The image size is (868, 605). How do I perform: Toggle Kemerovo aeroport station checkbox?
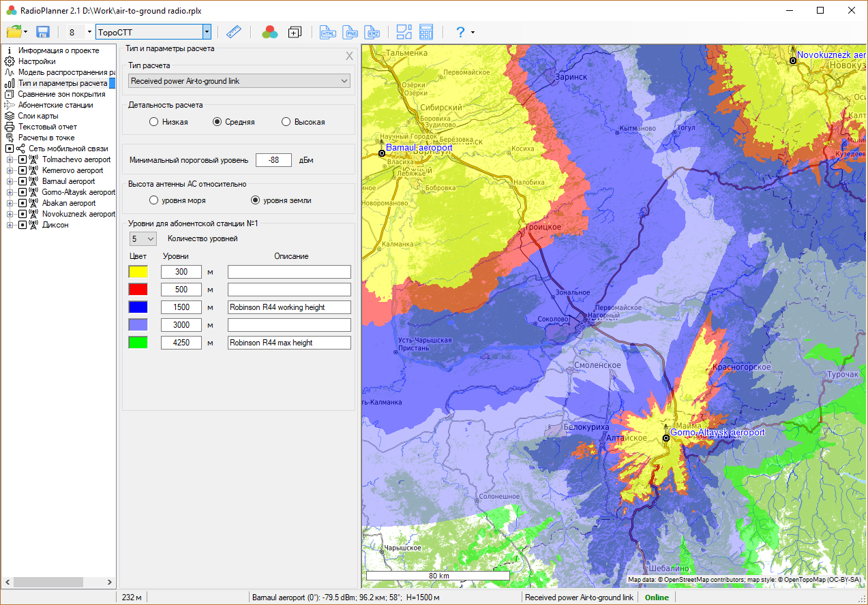23,170
